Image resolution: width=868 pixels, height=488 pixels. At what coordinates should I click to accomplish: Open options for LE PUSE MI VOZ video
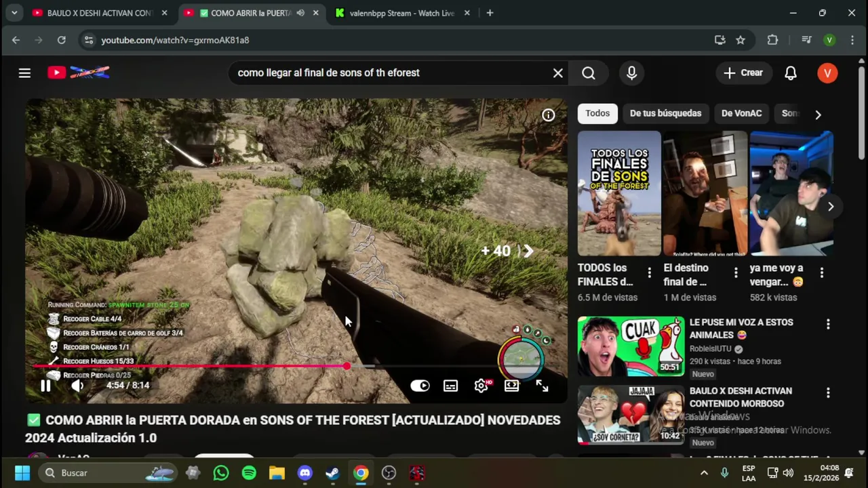827,325
